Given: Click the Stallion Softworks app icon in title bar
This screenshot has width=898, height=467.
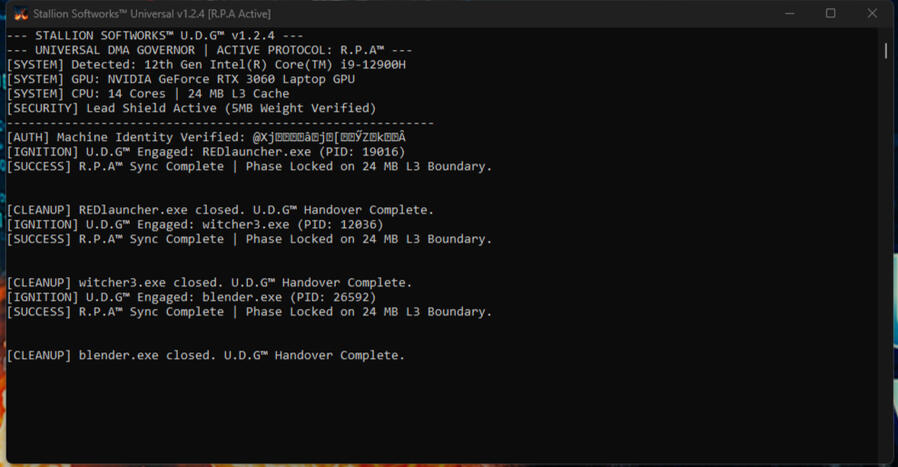Looking at the screenshot, I should (21, 14).
